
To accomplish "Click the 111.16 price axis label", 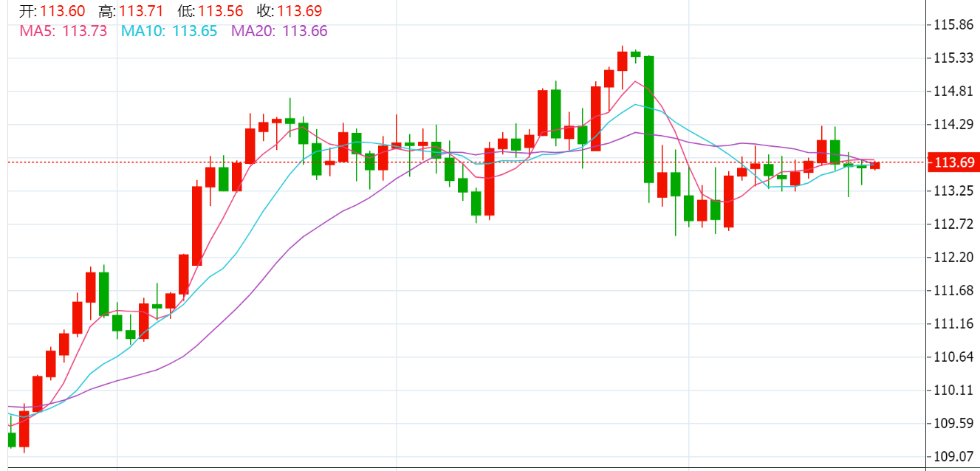I will pyautogui.click(x=953, y=324).
